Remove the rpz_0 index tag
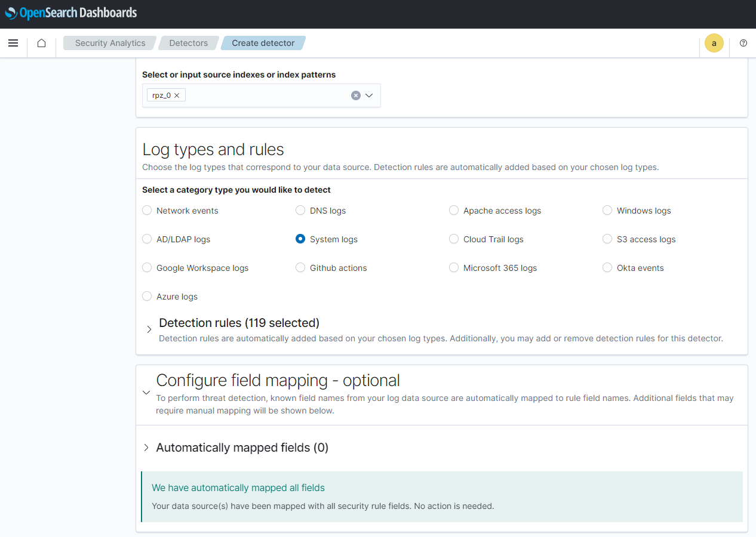The image size is (756, 537). pyautogui.click(x=177, y=95)
